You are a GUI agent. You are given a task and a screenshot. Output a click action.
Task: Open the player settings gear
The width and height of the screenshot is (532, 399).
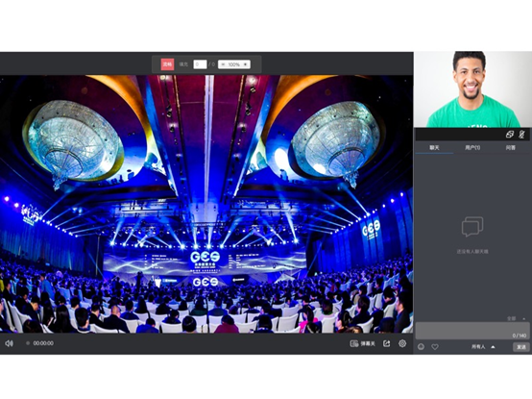click(402, 343)
